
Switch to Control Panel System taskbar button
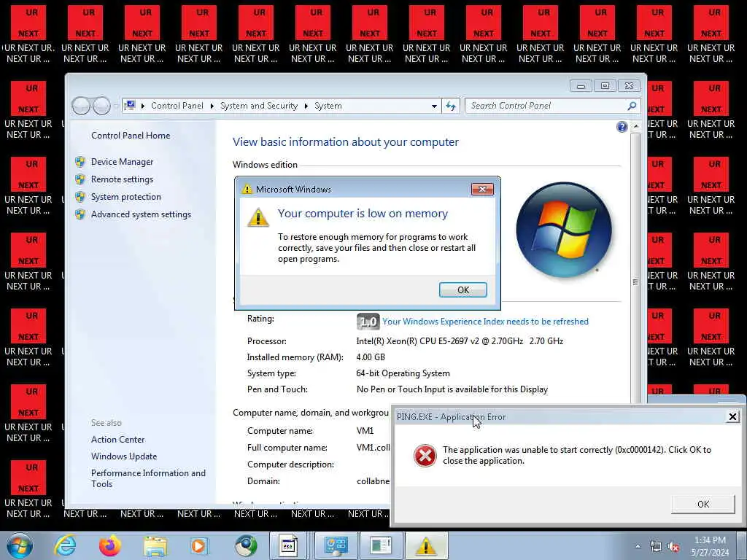click(x=336, y=545)
